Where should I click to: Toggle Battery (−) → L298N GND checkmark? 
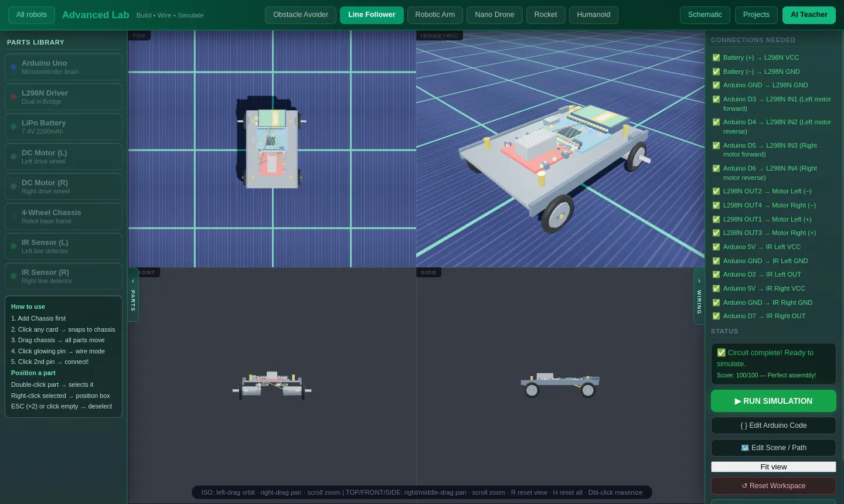tap(716, 71)
